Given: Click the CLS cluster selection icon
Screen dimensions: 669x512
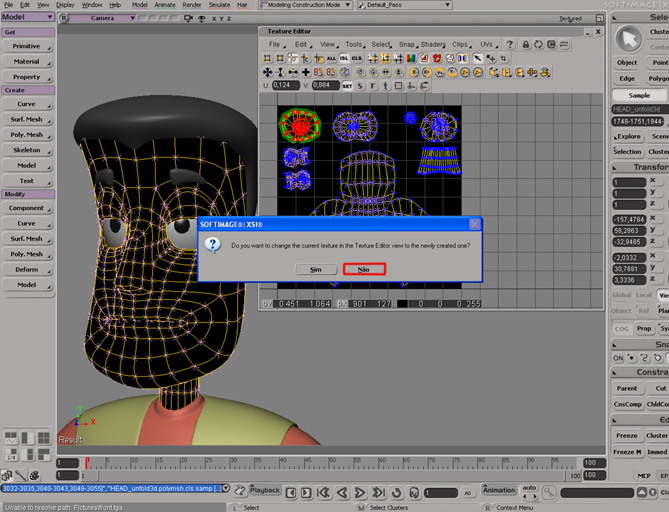Looking at the screenshot, I should pyautogui.click(x=358, y=59).
